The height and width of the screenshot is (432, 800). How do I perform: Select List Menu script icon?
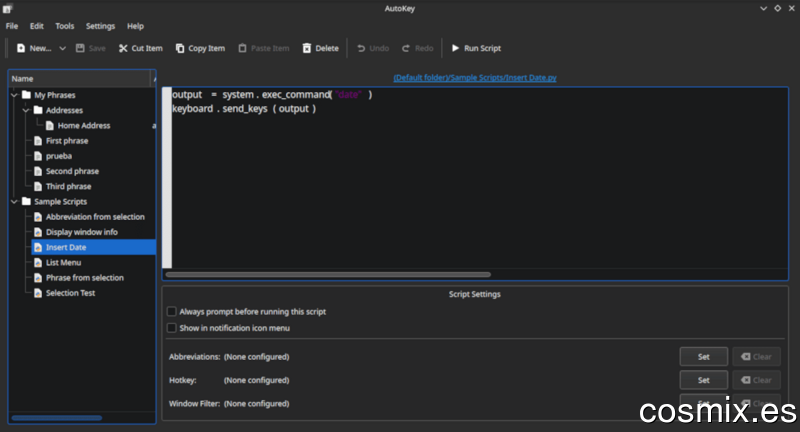point(38,263)
